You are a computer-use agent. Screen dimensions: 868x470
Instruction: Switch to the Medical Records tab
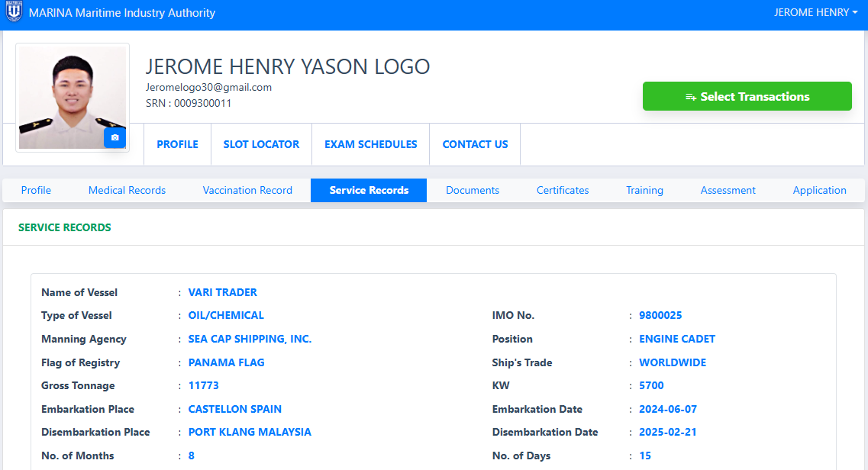click(x=127, y=190)
